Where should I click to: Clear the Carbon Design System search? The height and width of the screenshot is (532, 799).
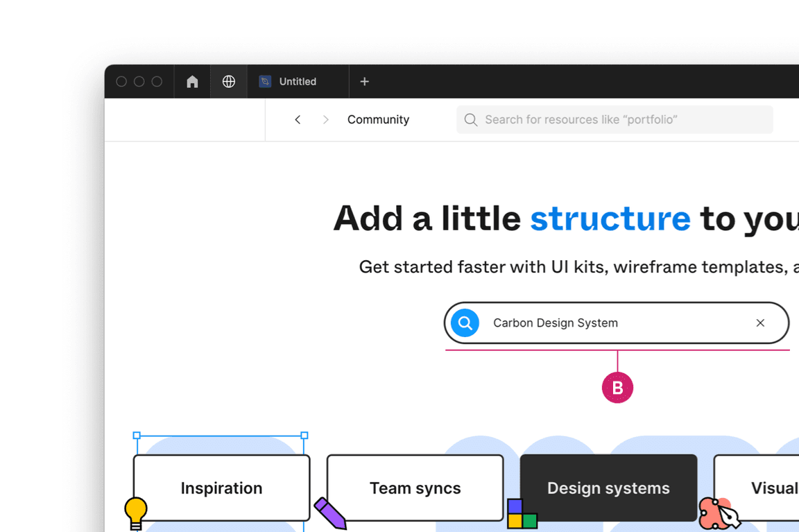click(x=760, y=323)
